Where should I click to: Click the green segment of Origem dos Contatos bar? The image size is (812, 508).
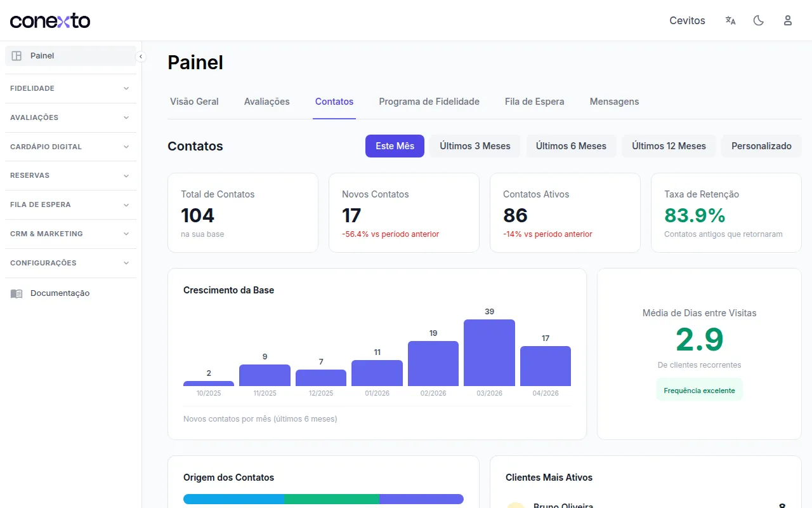(x=332, y=499)
